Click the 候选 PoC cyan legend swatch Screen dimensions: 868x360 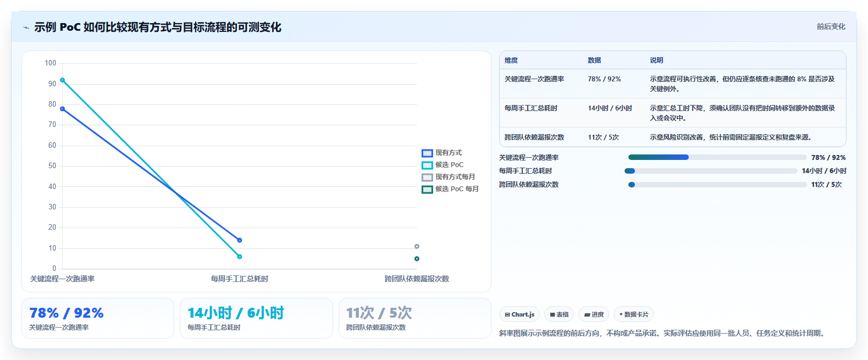(x=427, y=165)
